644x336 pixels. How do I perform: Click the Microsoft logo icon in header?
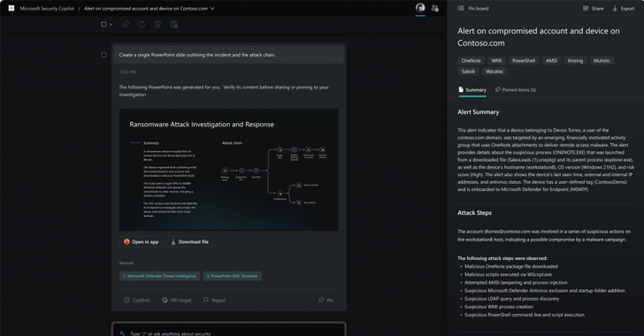click(x=11, y=8)
